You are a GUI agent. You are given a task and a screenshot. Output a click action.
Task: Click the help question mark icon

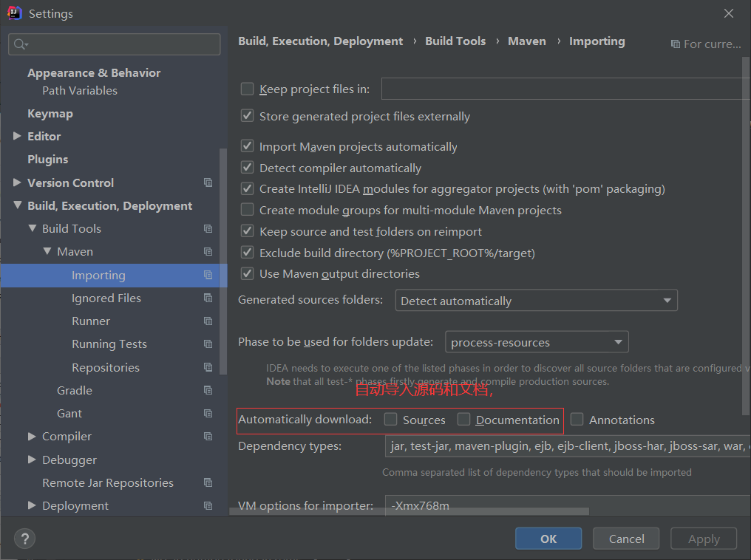pyautogui.click(x=25, y=539)
